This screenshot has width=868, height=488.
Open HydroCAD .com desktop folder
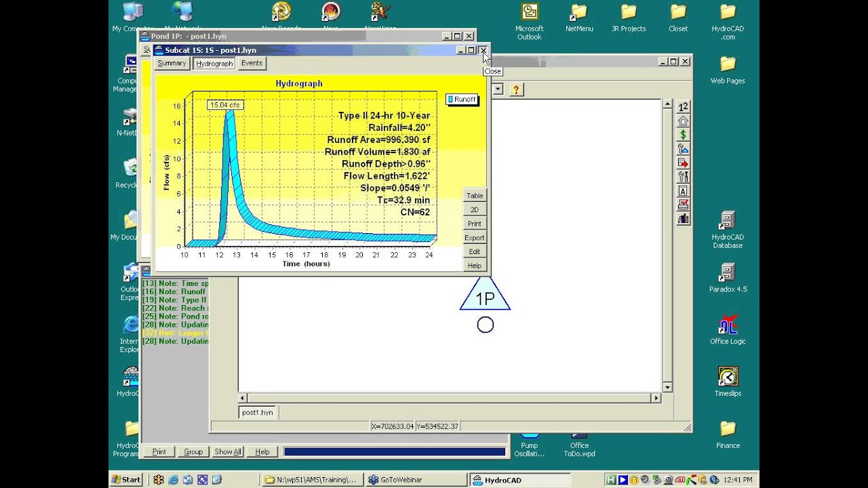tap(728, 20)
